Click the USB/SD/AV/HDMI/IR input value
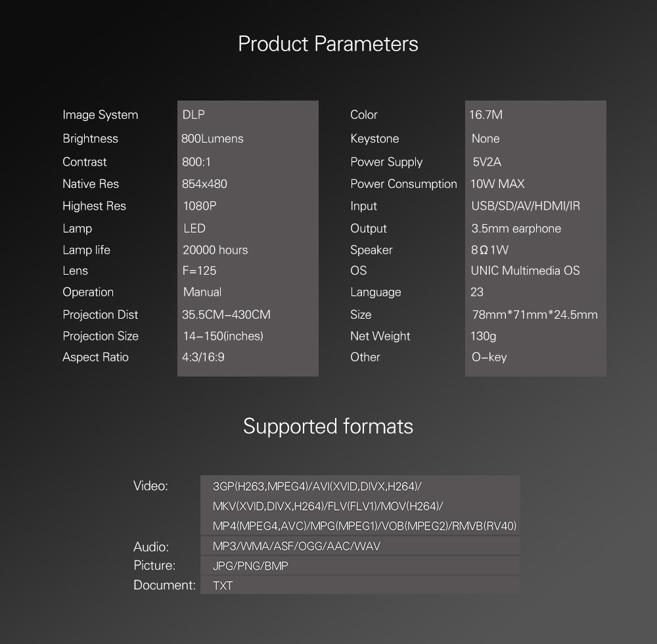The width and height of the screenshot is (657, 644). (526, 206)
